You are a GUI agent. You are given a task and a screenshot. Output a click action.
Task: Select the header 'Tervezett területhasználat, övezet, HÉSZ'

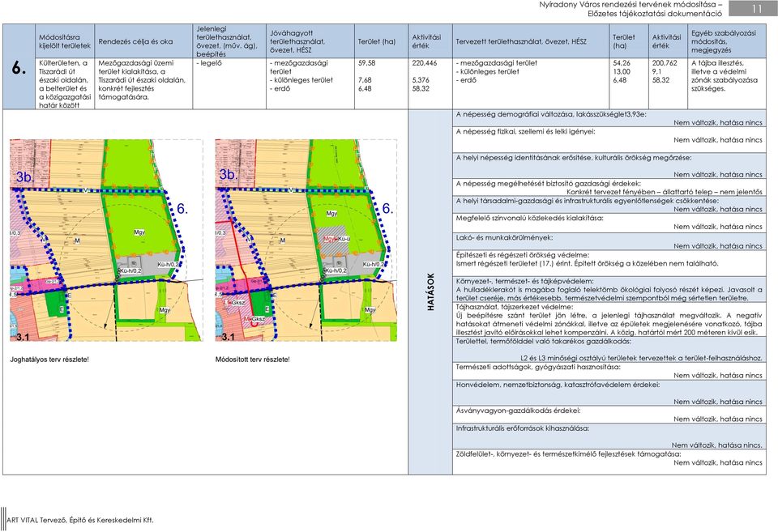tap(521, 41)
